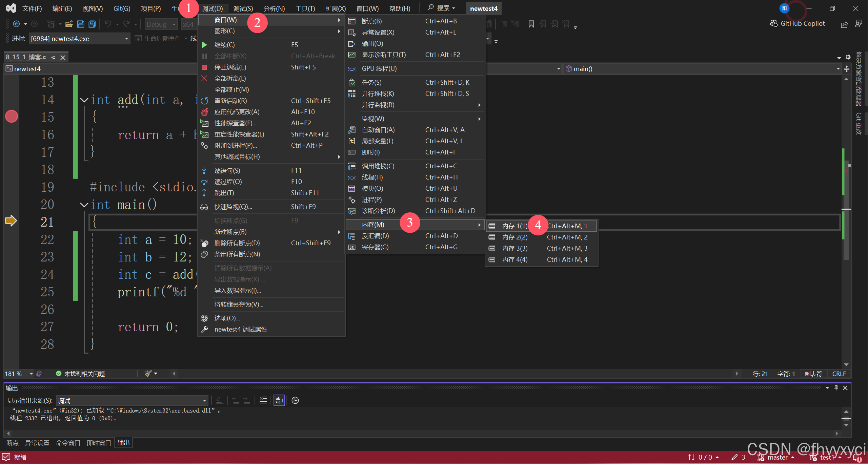Close the 8_15_1_博客.c document tab
The image size is (868, 464).
pyautogui.click(x=63, y=58)
